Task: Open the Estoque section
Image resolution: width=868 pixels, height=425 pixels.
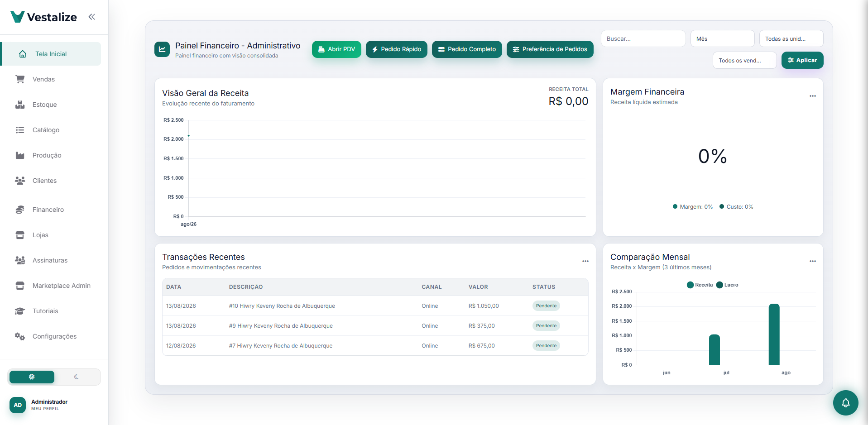Action: point(51,105)
